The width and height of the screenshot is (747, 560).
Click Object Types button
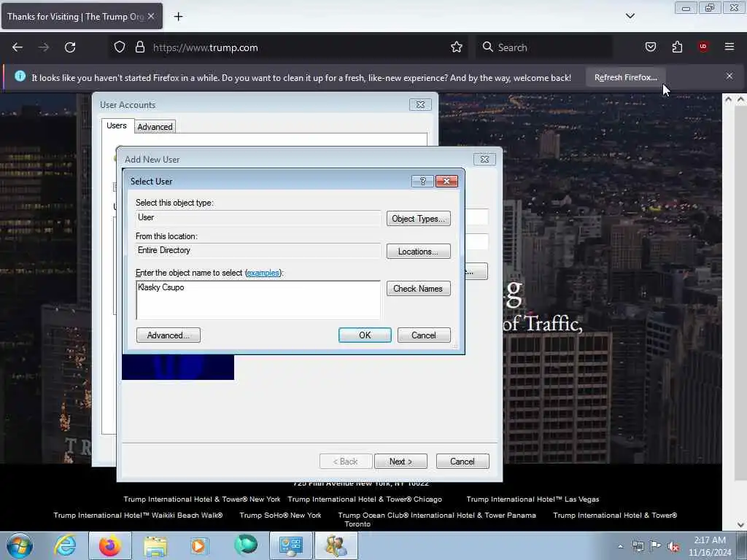pos(418,219)
